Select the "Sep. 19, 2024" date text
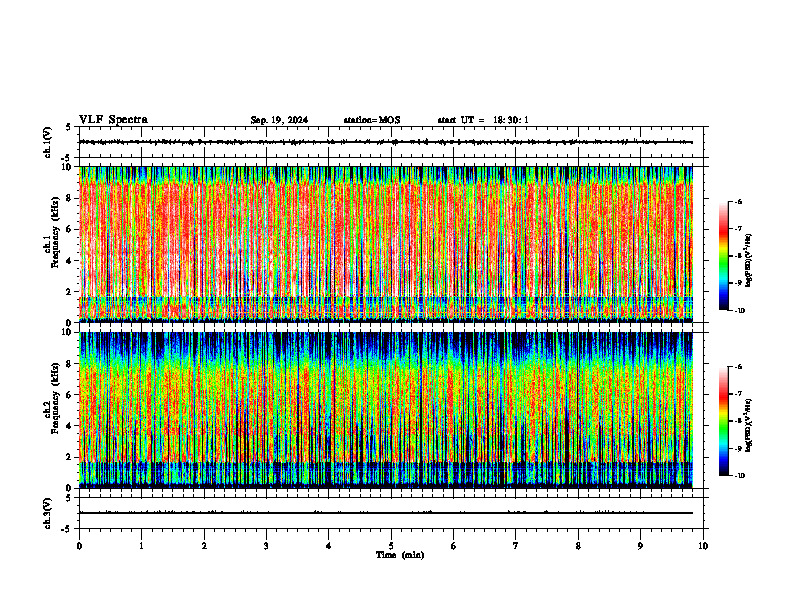The width and height of the screenshot is (792, 612). 279,120
